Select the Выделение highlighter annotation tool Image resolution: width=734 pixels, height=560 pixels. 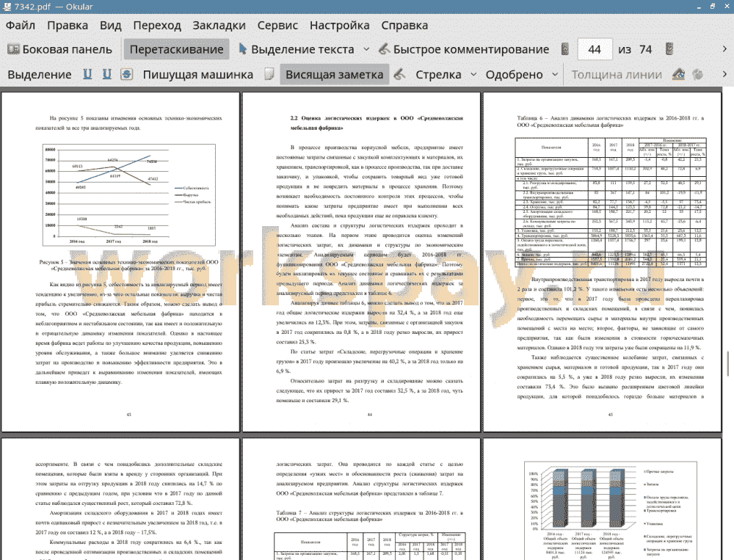point(40,74)
